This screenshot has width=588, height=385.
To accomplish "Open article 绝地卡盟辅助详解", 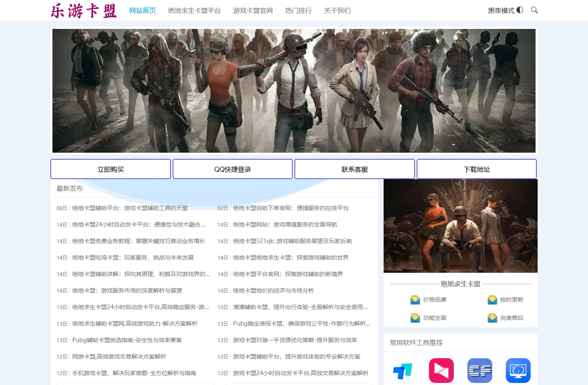I will tap(141, 274).
